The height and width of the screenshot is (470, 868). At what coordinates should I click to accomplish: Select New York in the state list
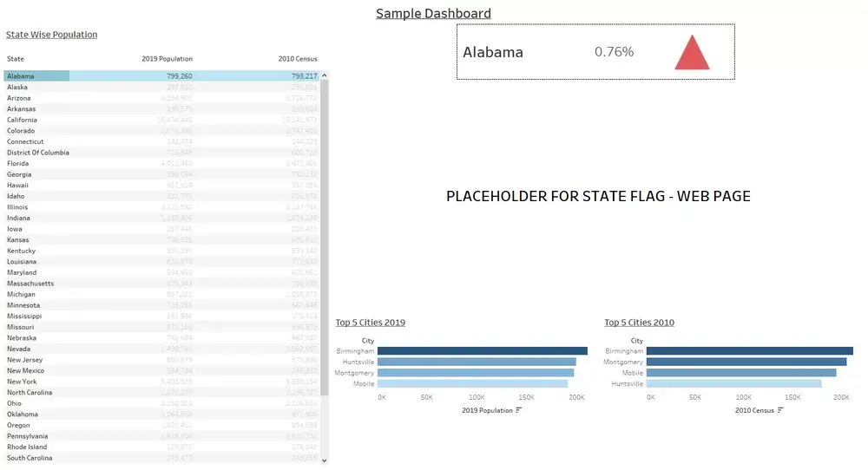point(161,382)
